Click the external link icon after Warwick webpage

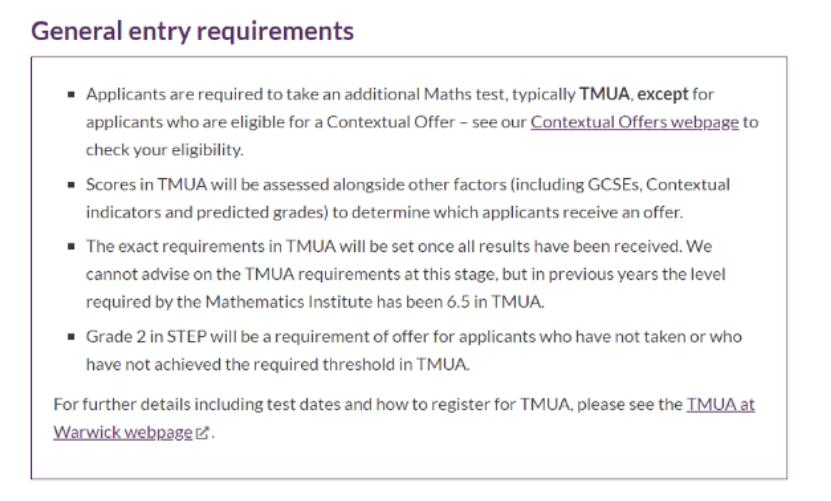tap(202, 433)
